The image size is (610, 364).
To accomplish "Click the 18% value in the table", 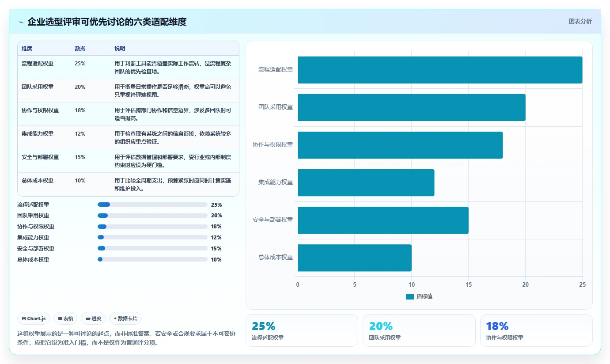I will 80,110.
